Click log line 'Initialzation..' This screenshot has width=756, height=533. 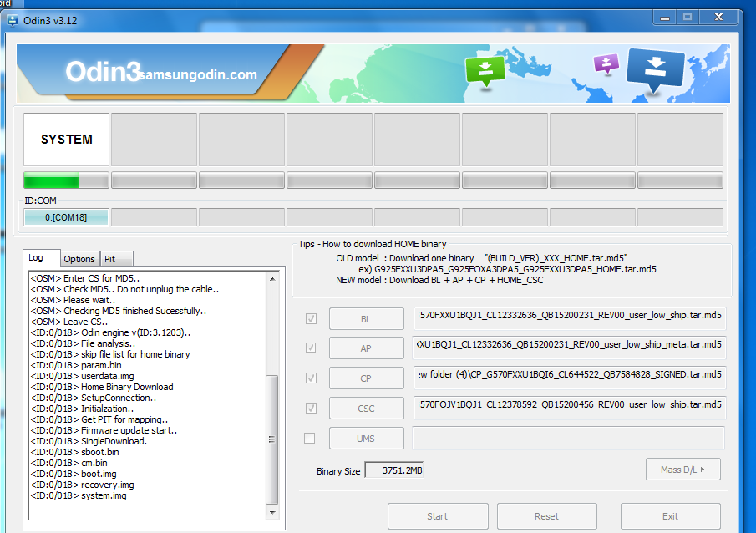click(x=82, y=409)
